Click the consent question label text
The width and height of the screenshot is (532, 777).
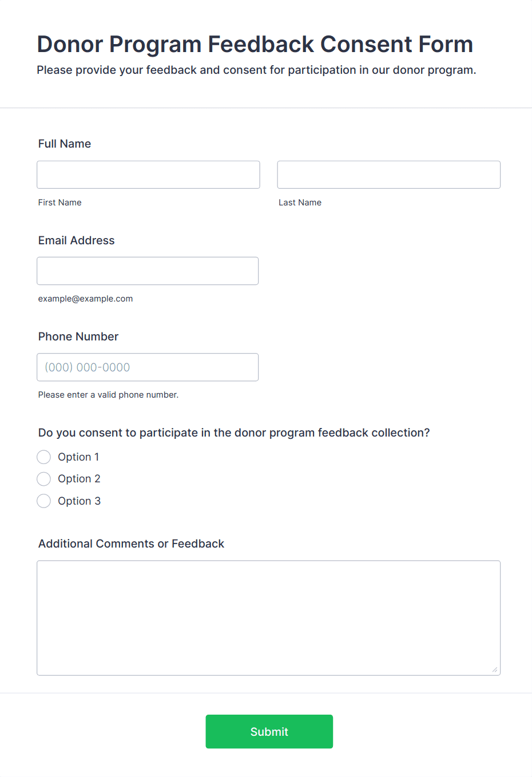coord(234,433)
